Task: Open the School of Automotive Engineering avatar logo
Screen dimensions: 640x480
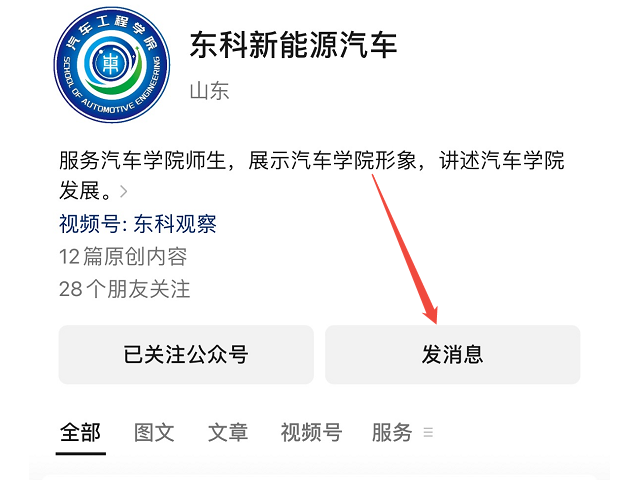Action: tap(112, 64)
